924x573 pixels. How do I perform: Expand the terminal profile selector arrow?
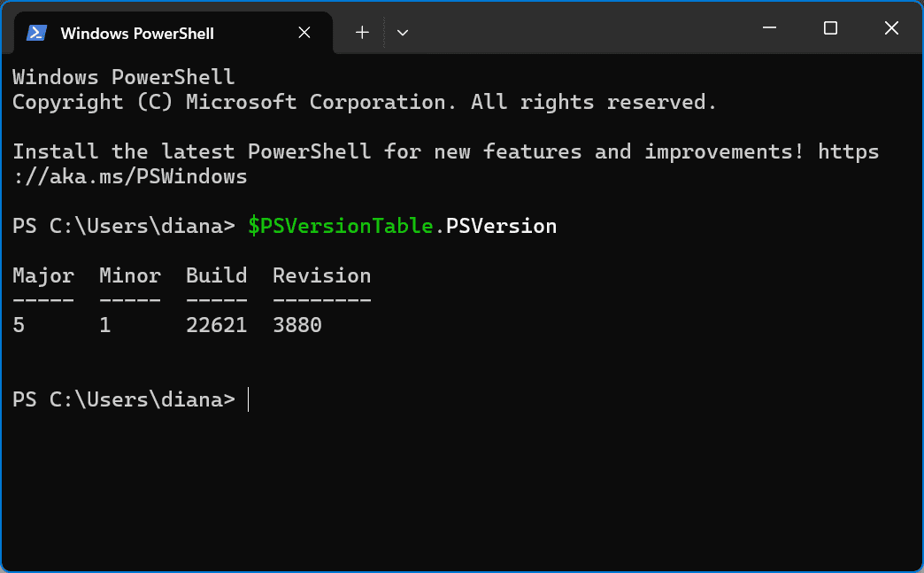point(403,32)
